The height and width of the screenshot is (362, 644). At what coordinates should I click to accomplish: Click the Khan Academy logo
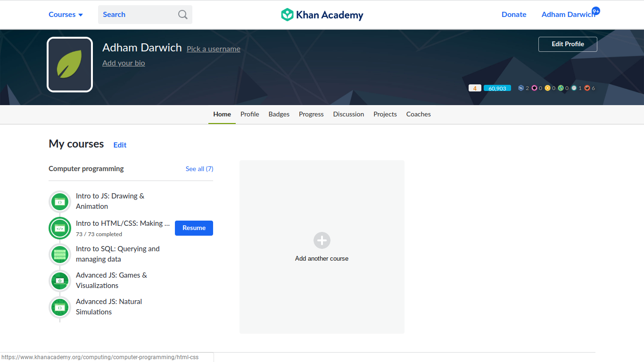[322, 15]
